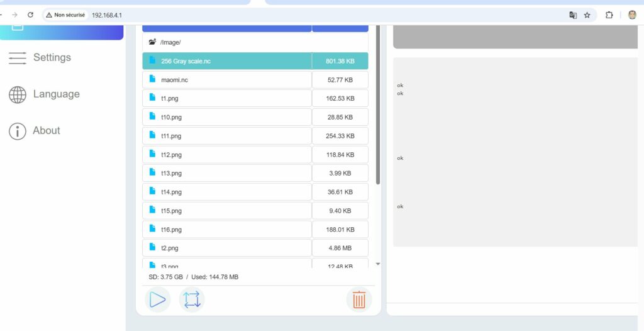Click the About info circle icon
The width and height of the screenshot is (644, 331).
coord(17,131)
